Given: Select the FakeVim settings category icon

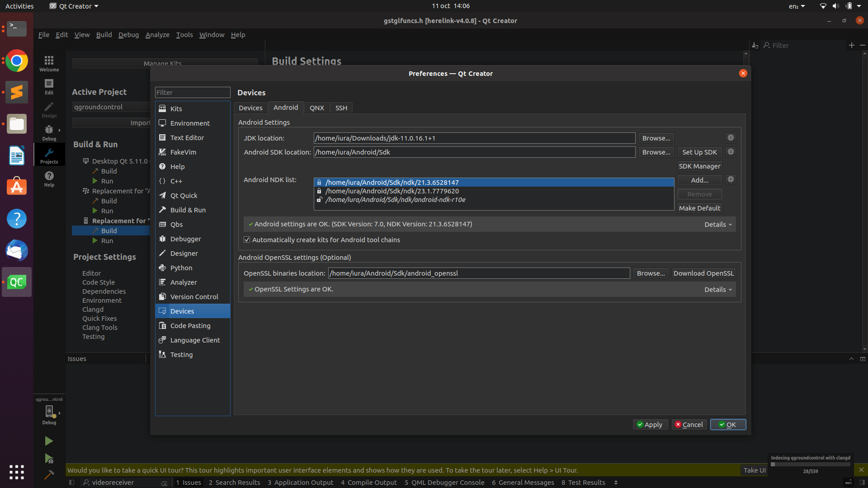Looking at the screenshot, I should point(162,152).
